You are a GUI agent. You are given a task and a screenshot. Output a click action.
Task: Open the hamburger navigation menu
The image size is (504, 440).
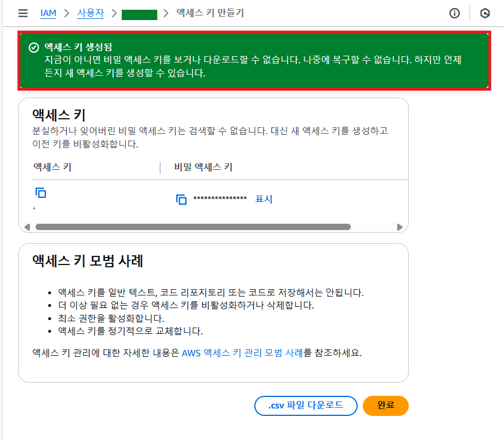tap(23, 13)
